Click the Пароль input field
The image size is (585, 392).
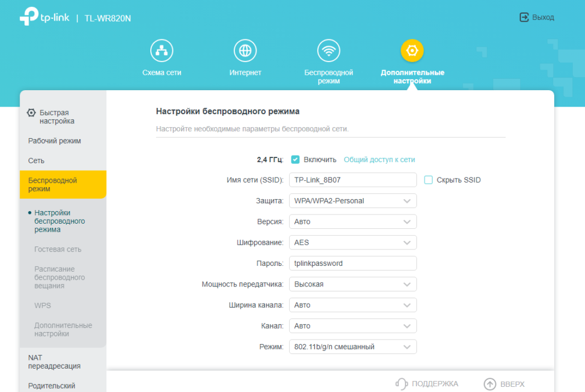point(352,264)
